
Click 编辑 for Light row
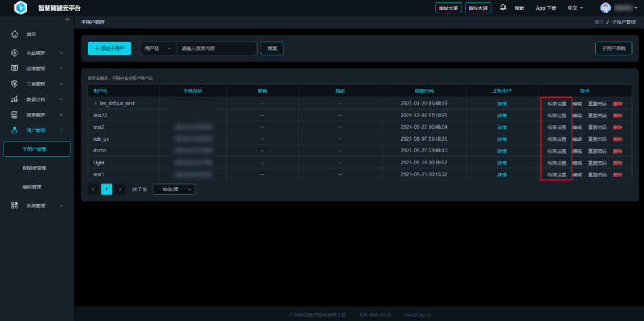[577, 163]
